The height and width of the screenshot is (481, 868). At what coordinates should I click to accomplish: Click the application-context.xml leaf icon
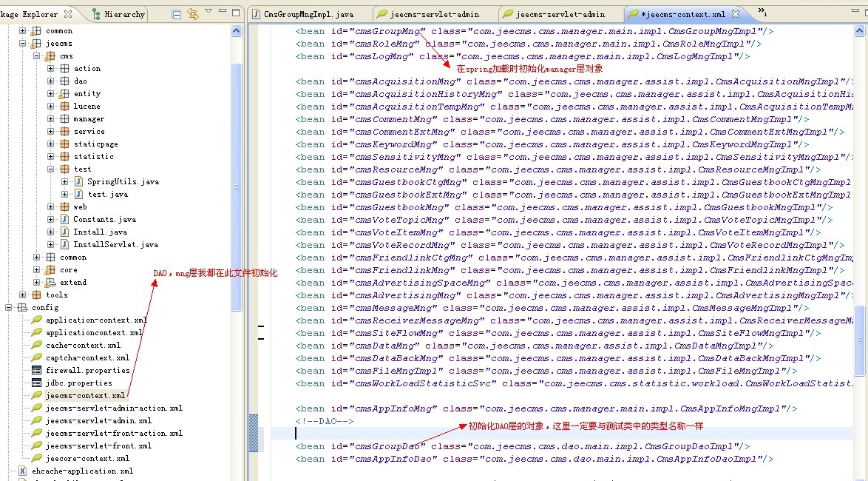tap(36, 320)
